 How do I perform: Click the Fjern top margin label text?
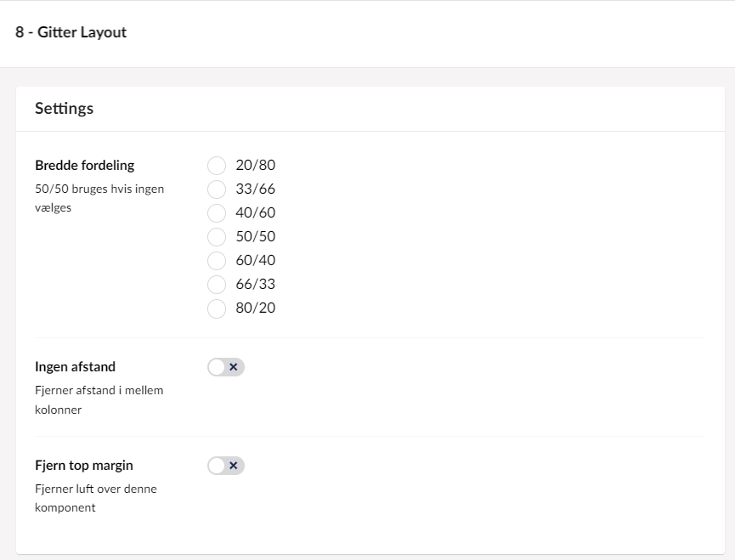[83, 466]
